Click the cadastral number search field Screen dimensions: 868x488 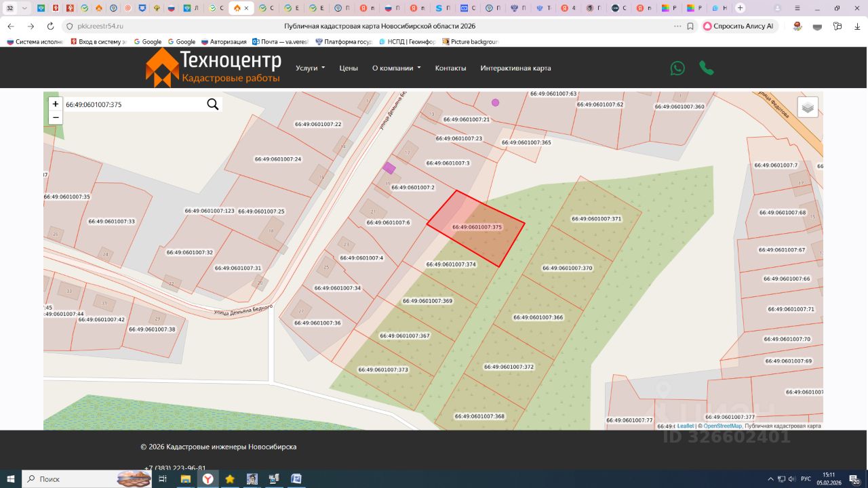coord(132,104)
